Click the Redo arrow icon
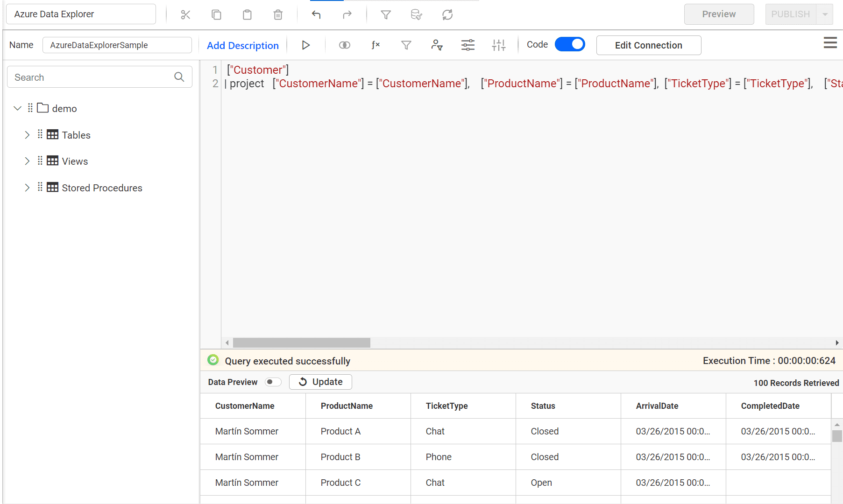This screenshot has height=504, width=843. click(347, 15)
